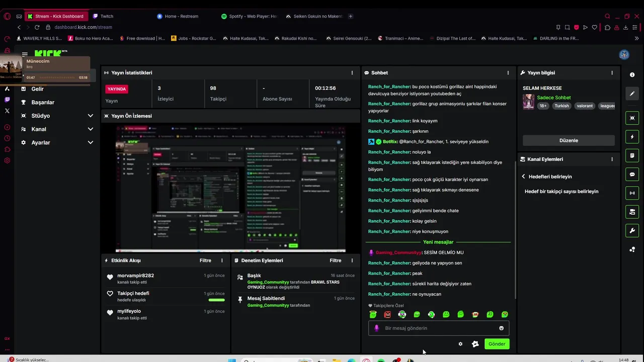The width and height of the screenshot is (644, 362).
Task: Open a new browser tab
Action: point(351,16)
